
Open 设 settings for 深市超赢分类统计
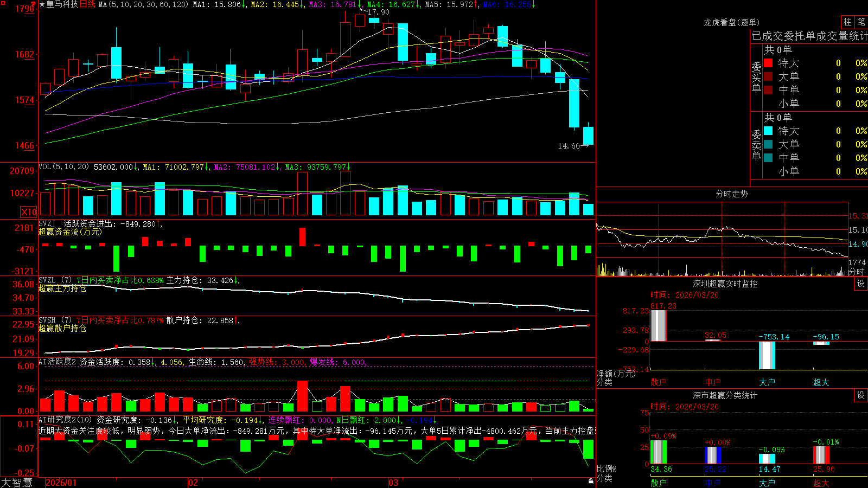click(x=861, y=395)
